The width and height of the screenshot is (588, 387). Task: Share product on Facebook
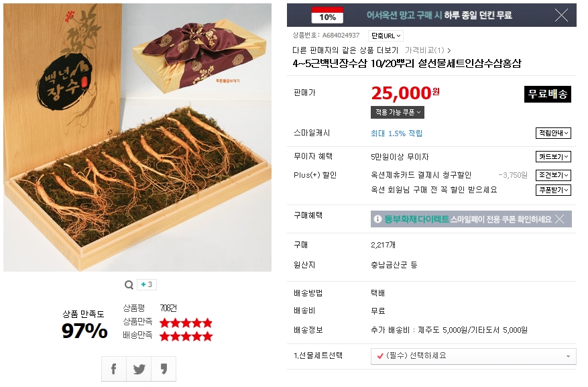[x=114, y=369]
